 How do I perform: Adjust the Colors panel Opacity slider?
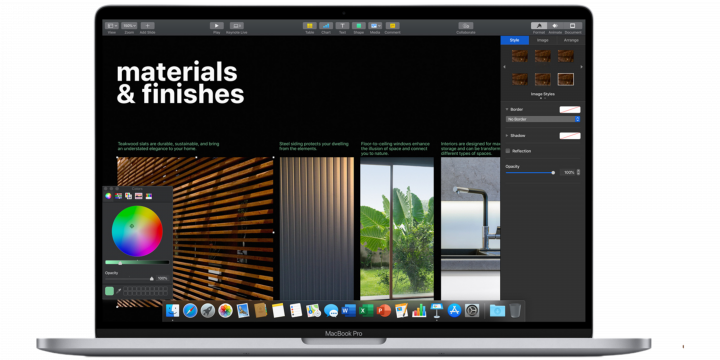click(x=129, y=279)
